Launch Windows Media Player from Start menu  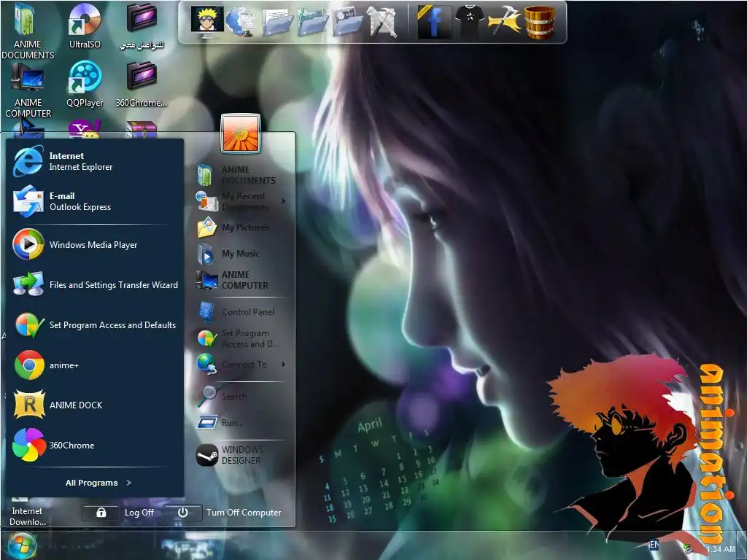94,245
